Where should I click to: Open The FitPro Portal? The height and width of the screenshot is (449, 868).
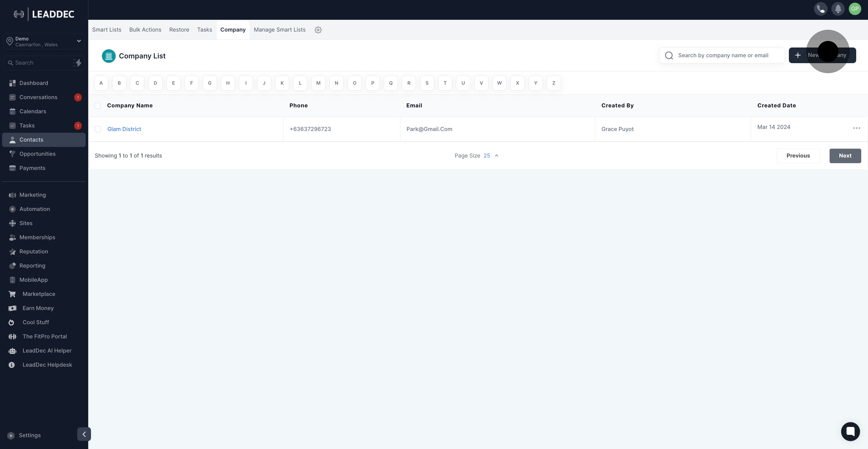point(44,336)
